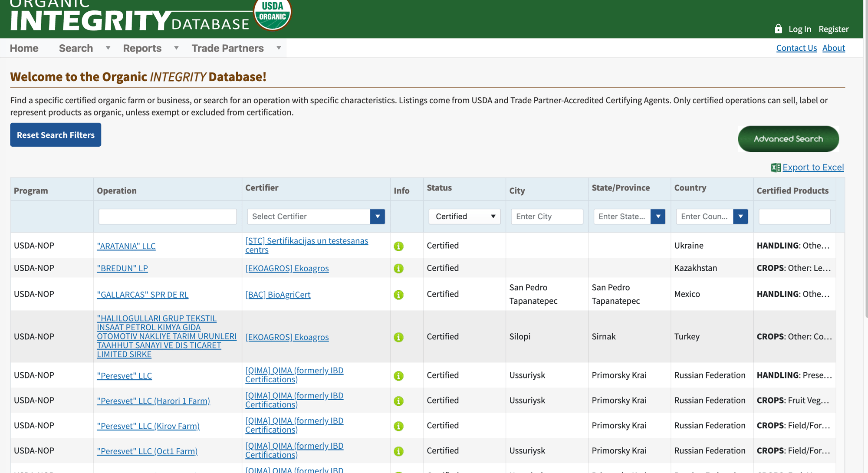Open QIMA certifier link in Kirov Farm row
The image size is (868, 473).
pos(294,425)
